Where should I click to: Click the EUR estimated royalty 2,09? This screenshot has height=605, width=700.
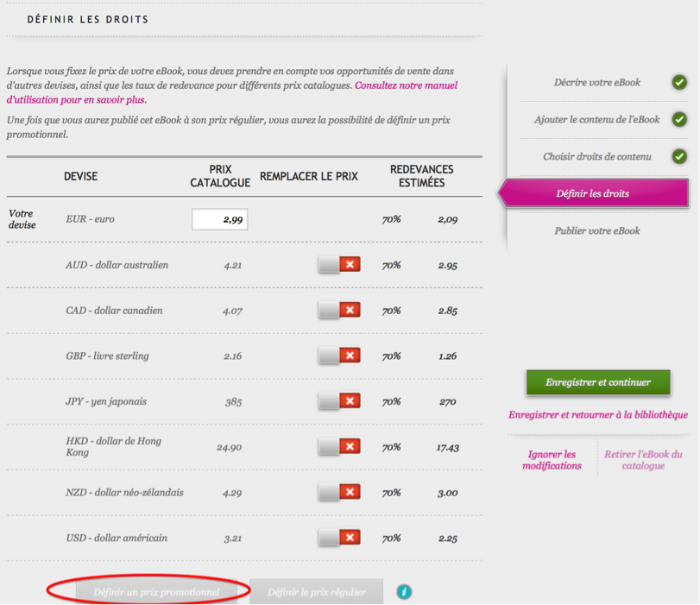click(x=448, y=219)
